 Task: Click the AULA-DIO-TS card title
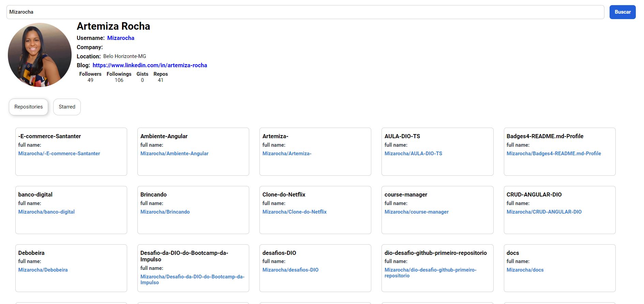[x=402, y=136]
